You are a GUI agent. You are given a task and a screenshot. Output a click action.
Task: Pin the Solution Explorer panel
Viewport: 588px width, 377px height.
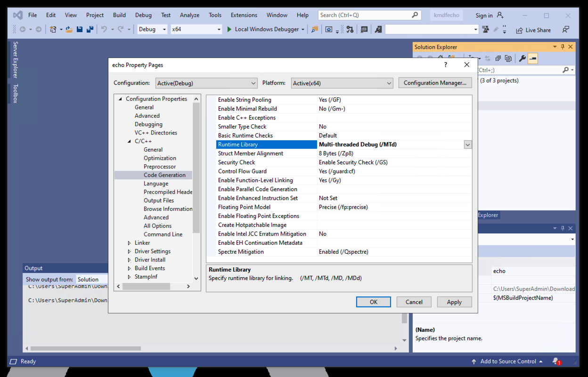(x=563, y=47)
